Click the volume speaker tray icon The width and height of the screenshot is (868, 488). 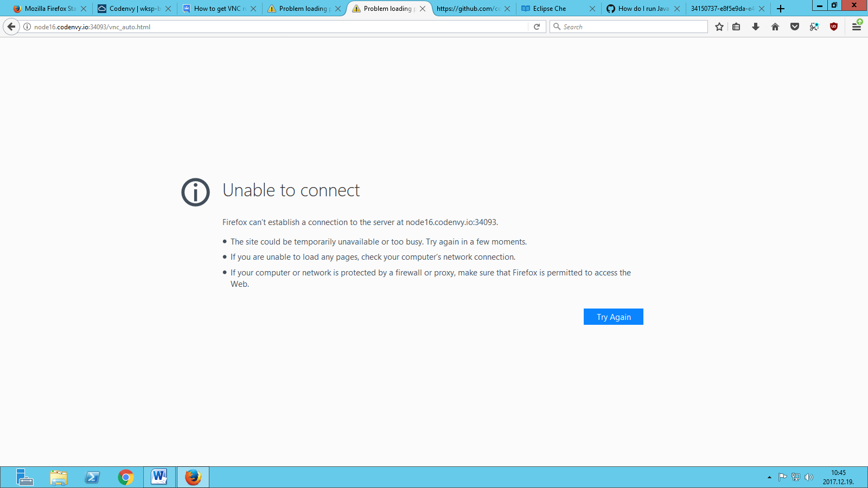809,477
